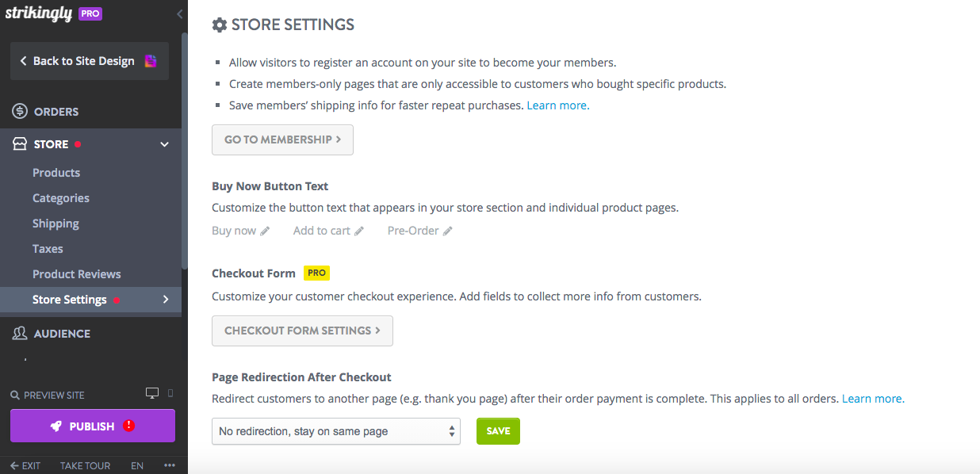Go to Product Reviews page
Screen dimensions: 980x474
click(77, 274)
